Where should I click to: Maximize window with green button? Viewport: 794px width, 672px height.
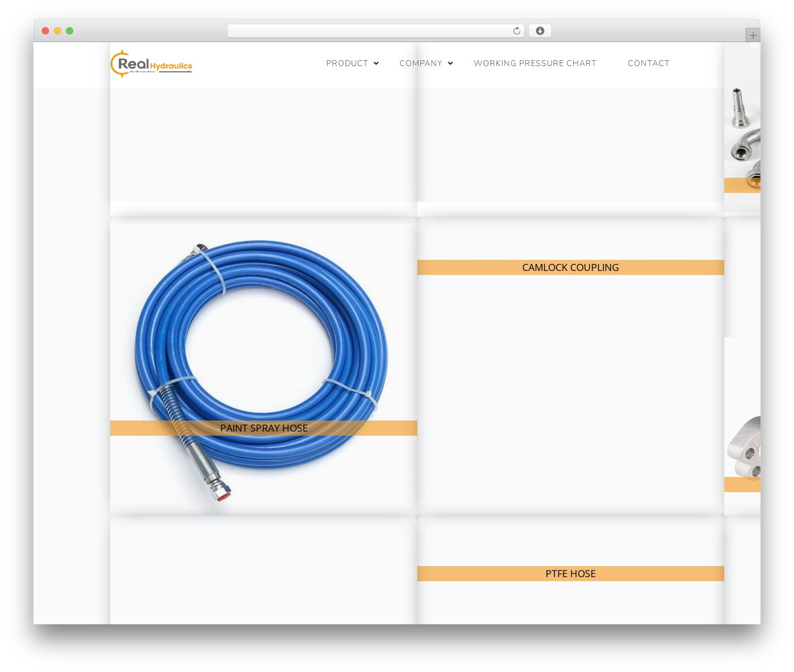point(69,31)
